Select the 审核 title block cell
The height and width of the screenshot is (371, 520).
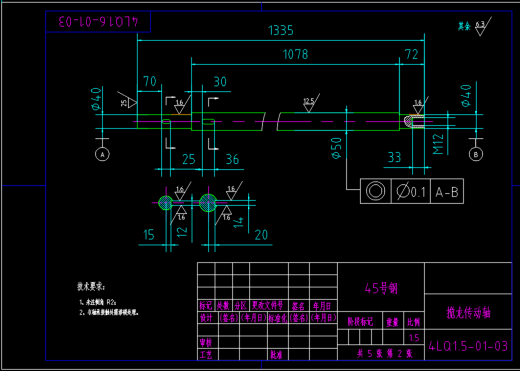click(206, 342)
